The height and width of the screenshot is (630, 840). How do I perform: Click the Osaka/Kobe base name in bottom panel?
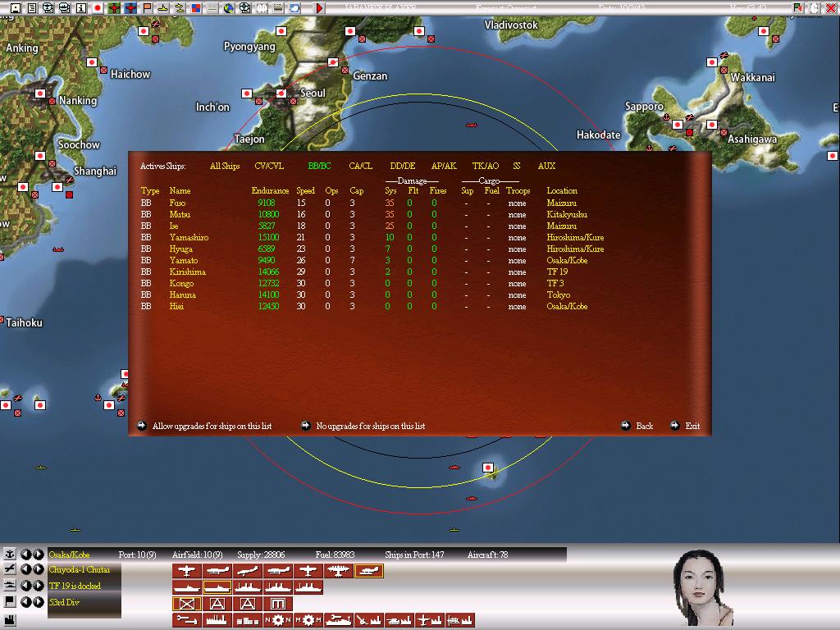[69, 555]
